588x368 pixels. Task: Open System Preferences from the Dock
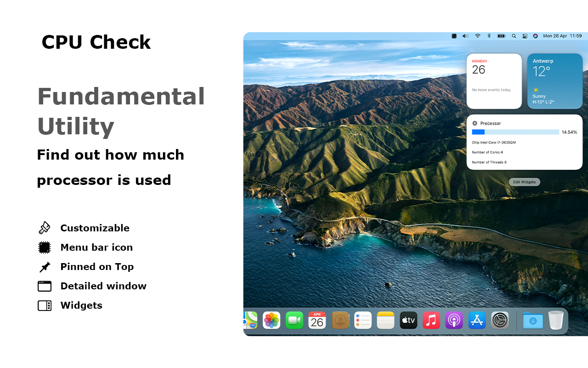pos(499,320)
